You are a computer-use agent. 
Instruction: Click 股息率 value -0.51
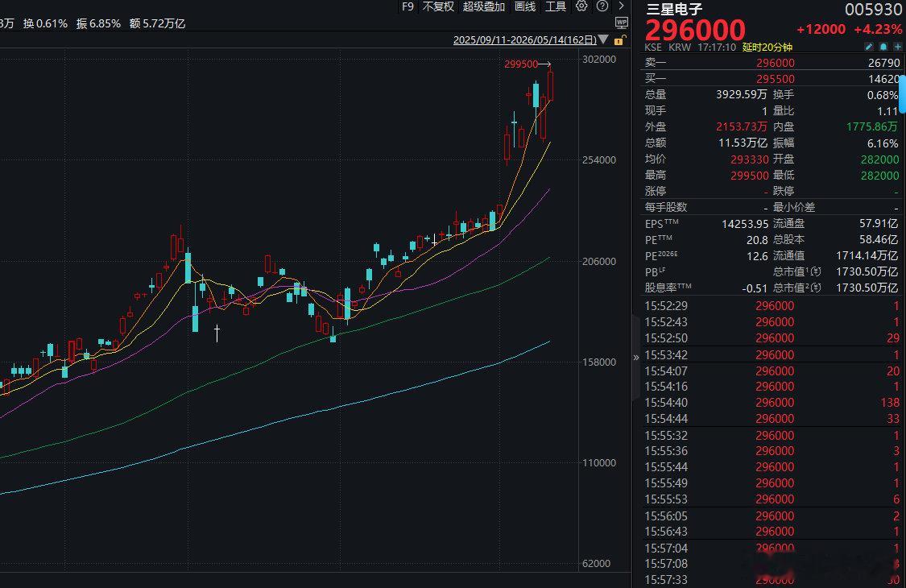point(755,288)
